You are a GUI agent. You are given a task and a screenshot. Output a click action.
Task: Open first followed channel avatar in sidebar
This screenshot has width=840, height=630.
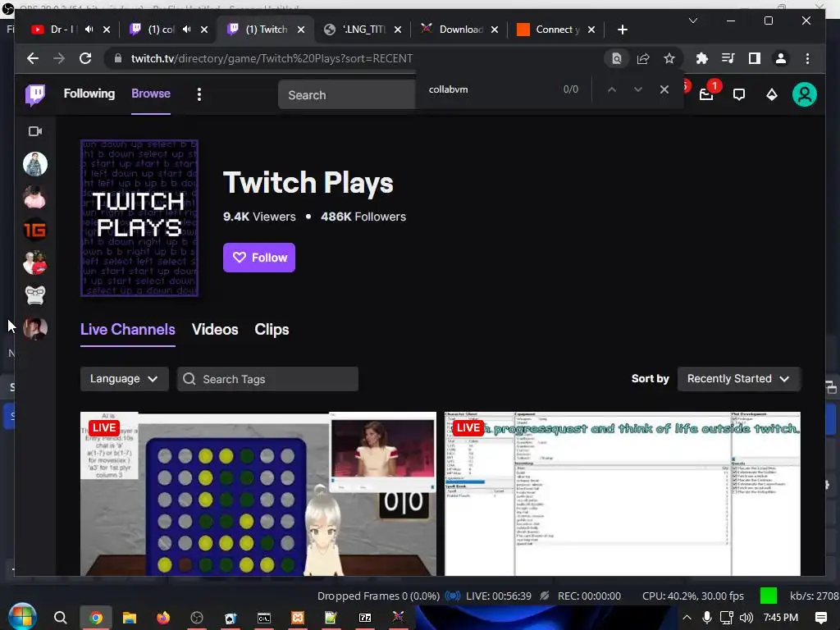pos(35,164)
